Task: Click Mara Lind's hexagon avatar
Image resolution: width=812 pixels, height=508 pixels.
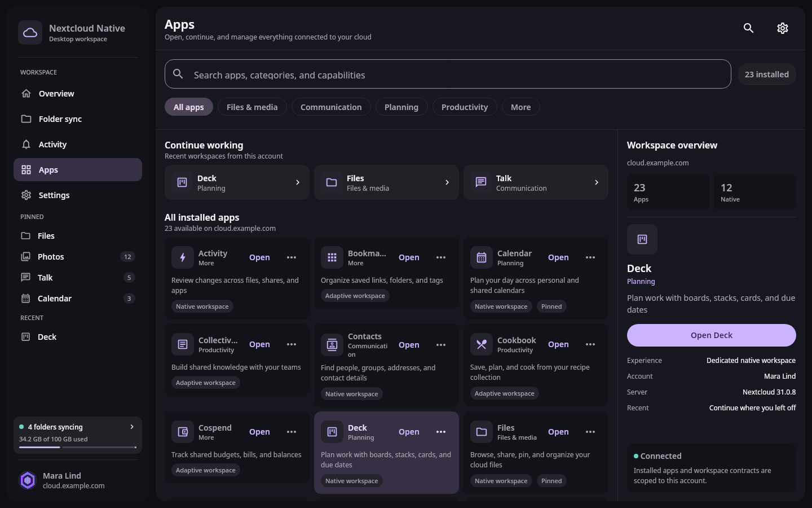Action: click(x=28, y=480)
